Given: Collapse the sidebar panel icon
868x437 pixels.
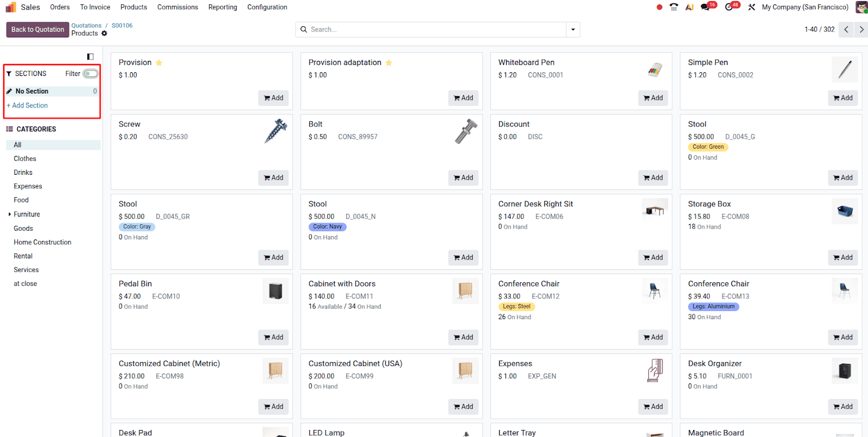Looking at the screenshot, I should 90,56.
